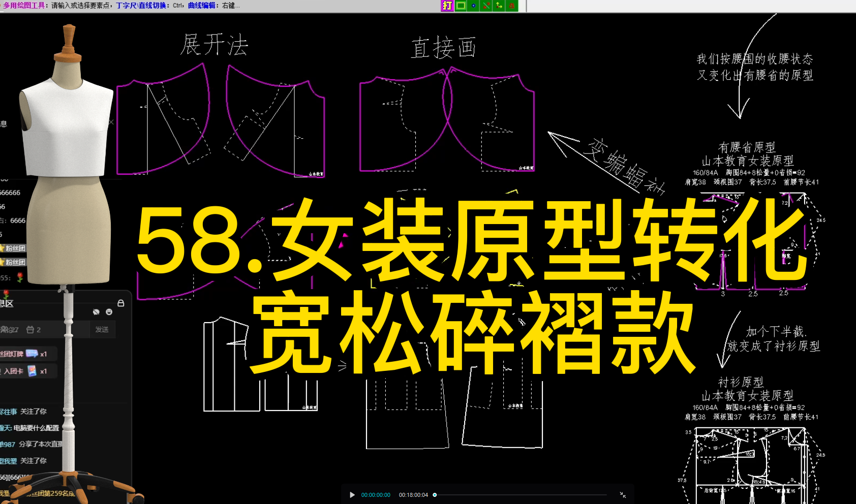
Task: Click the yellow axis arrows icon
Action: [499, 6]
